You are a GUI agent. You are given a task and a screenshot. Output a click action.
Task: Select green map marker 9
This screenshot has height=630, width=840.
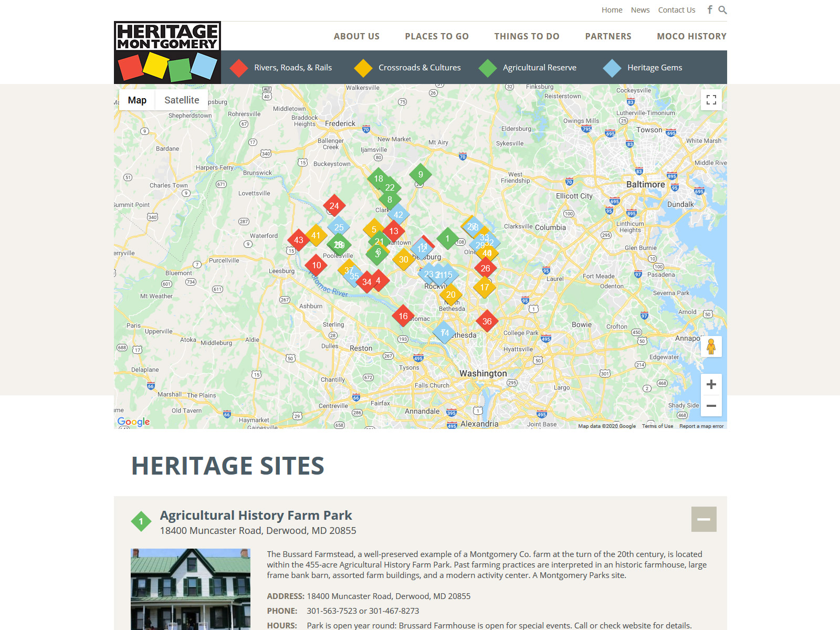pos(421,174)
